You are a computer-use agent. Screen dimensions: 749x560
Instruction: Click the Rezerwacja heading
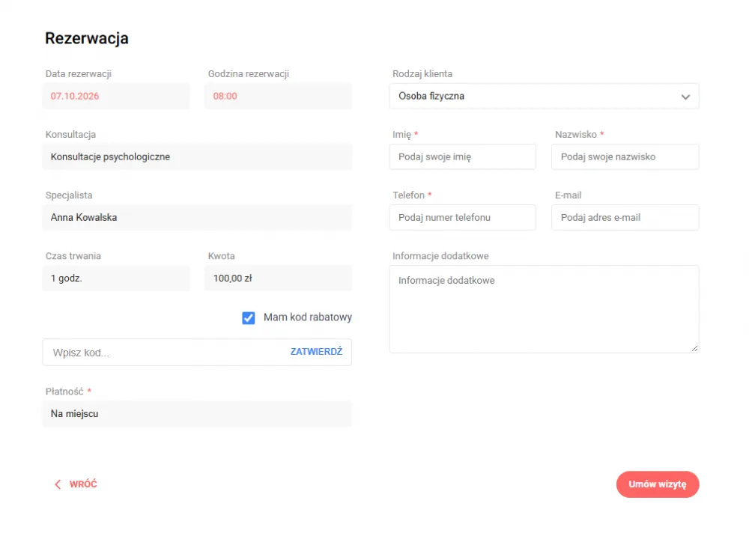[x=86, y=38]
